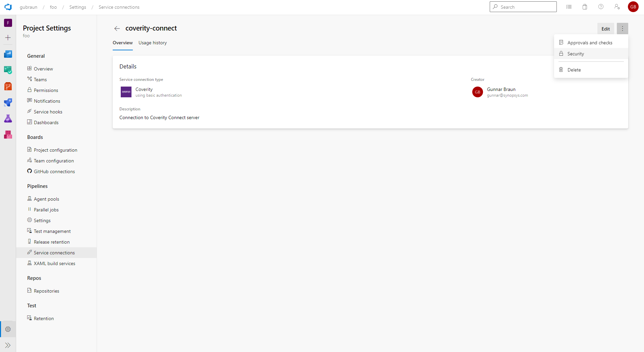Select Approvals and checks menu entry
Screen dimensions: 644x352
(x=590, y=43)
